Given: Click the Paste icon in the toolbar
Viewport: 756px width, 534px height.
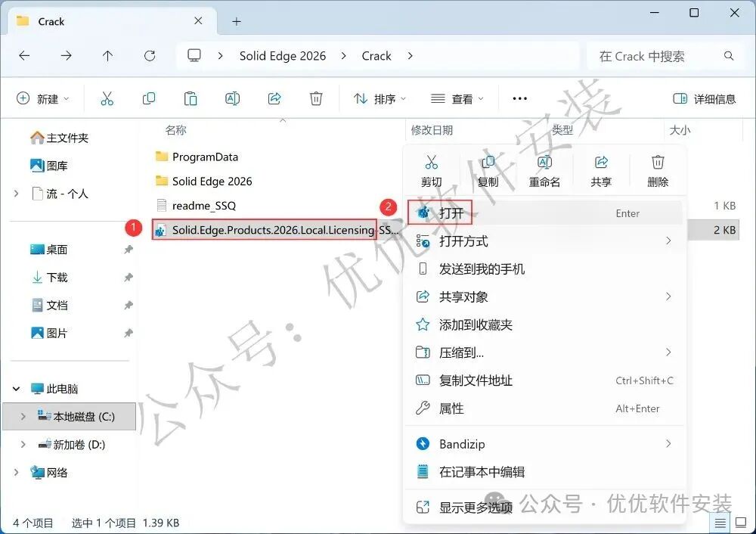Looking at the screenshot, I should 191,99.
